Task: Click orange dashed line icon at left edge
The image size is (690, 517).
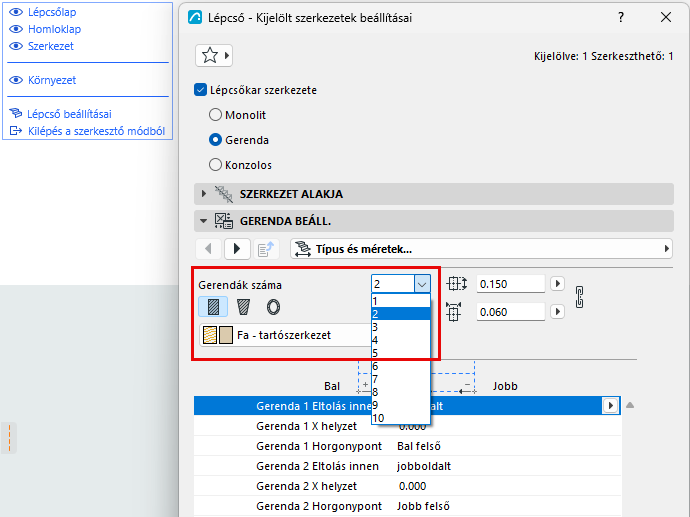Action: click(x=9, y=438)
